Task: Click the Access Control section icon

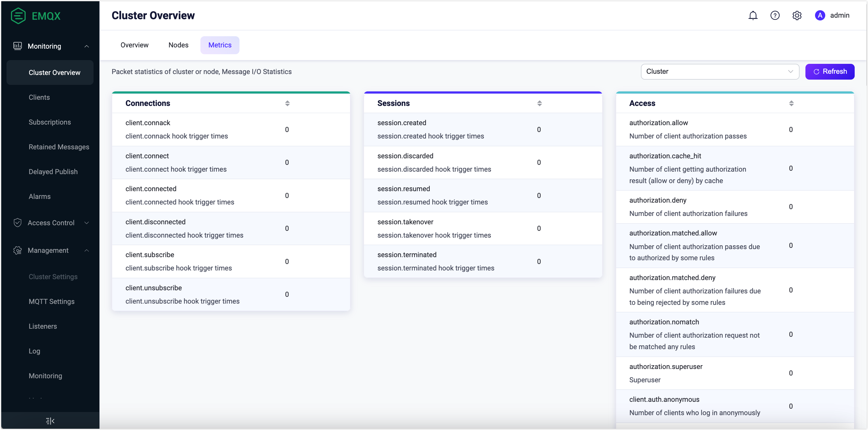Action: click(x=17, y=222)
